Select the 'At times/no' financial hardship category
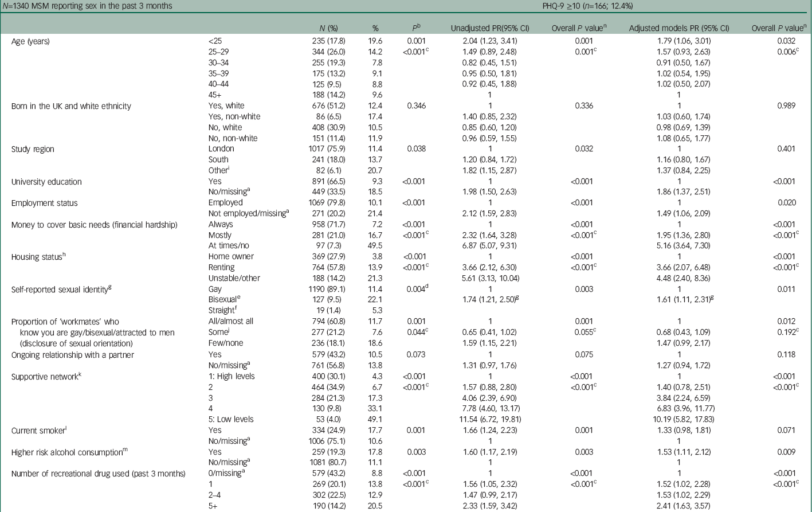Image resolution: width=812 pixels, height=512 pixels. click(230, 246)
